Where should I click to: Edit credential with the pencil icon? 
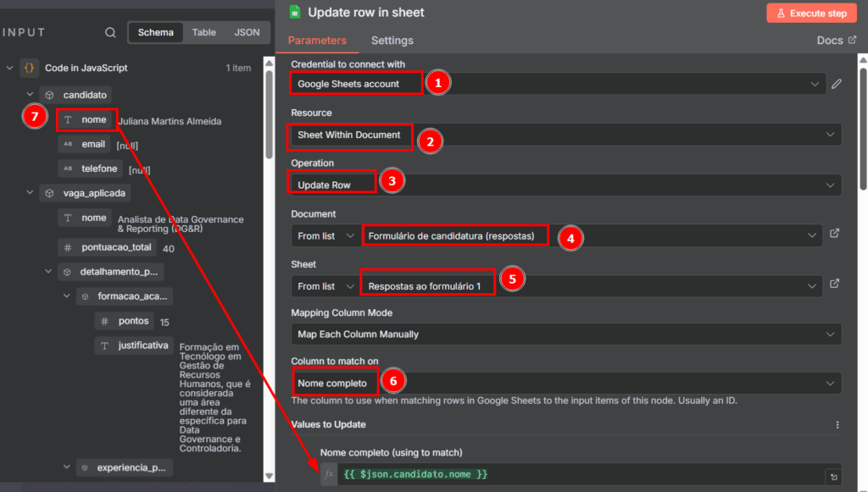click(837, 84)
